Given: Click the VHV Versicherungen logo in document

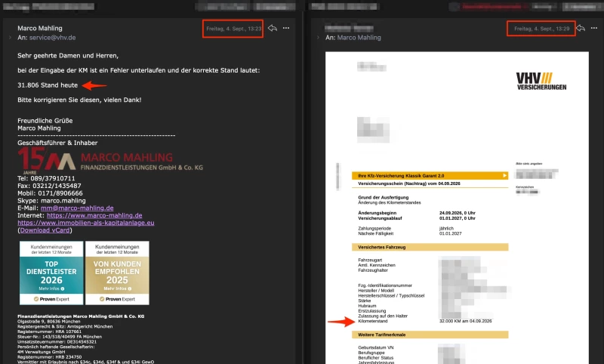Looking at the screenshot, I should click(541, 82).
